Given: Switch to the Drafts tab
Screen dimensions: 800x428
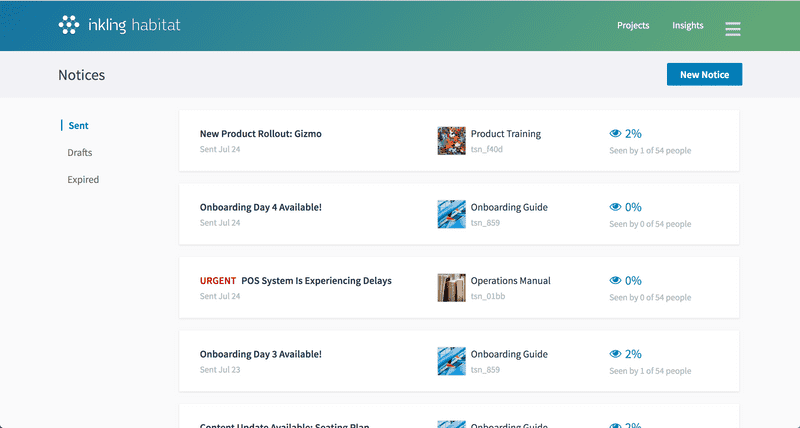Looking at the screenshot, I should (80, 153).
